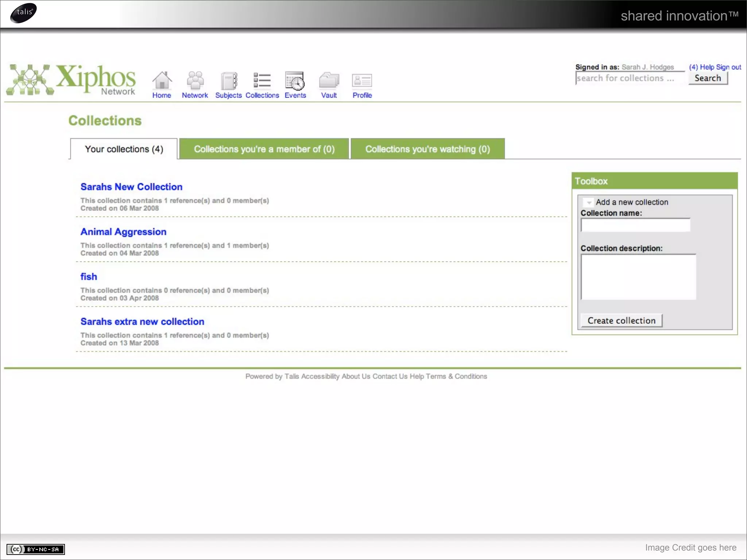
Task: Click the Profile nav label
Action: pyautogui.click(x=362, y=95)
